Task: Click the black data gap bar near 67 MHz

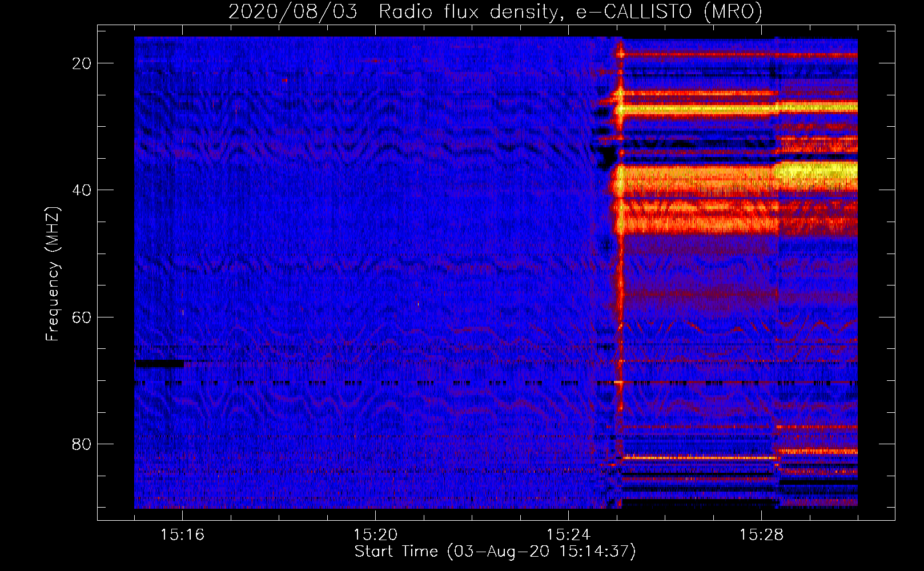Action: (x=159, y=363)
